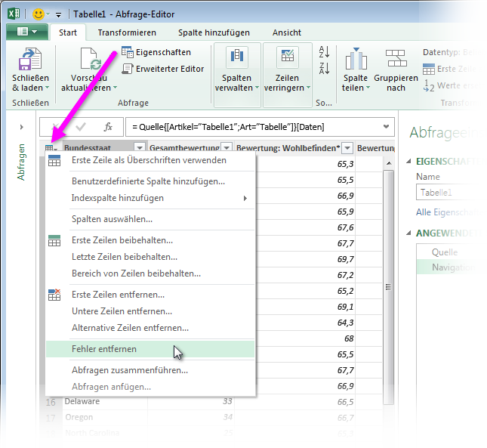487x448 pixels.
Task: Expand the Schließen & laden dropdown arrow
Action: pos(48,88)
